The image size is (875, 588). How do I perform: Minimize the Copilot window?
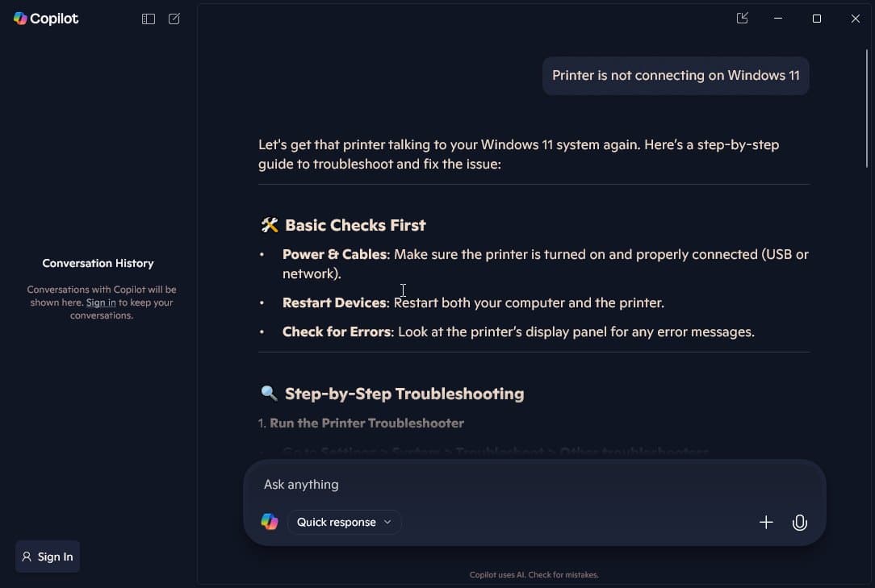click(778, 19)
